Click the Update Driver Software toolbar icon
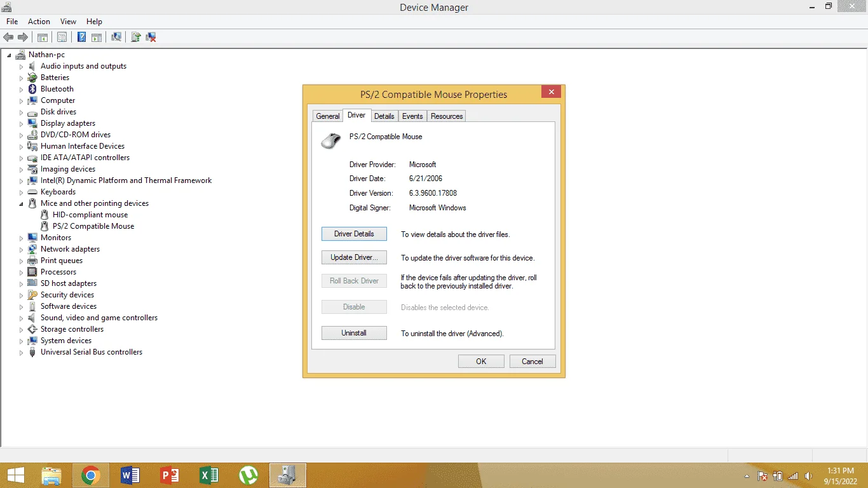The image size is (868, 488). (135, 37)
